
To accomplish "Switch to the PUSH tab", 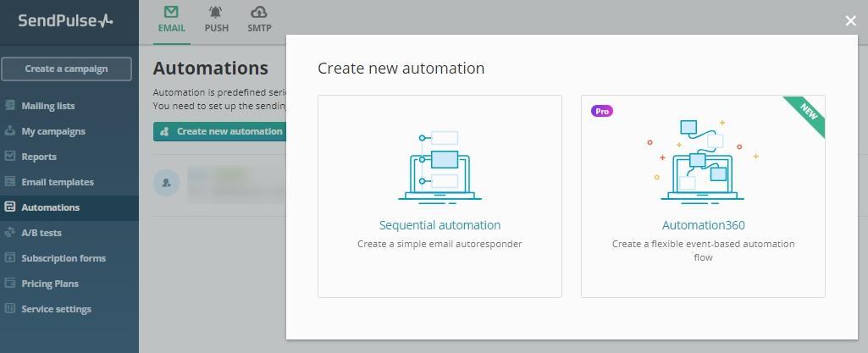I will [x=217, y=22].
